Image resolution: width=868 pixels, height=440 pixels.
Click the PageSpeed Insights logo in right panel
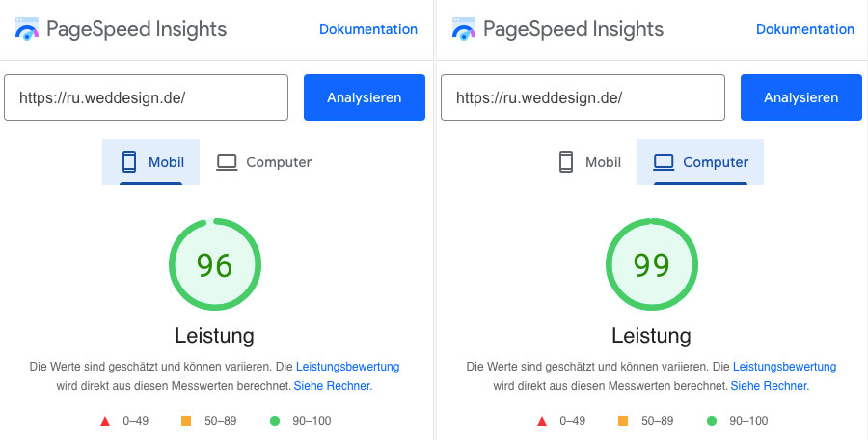click(x=463, y=29)
